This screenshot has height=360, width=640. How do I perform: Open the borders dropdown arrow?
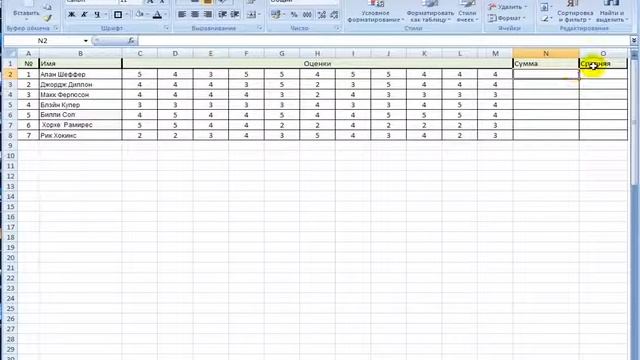[x=127, y=15]
